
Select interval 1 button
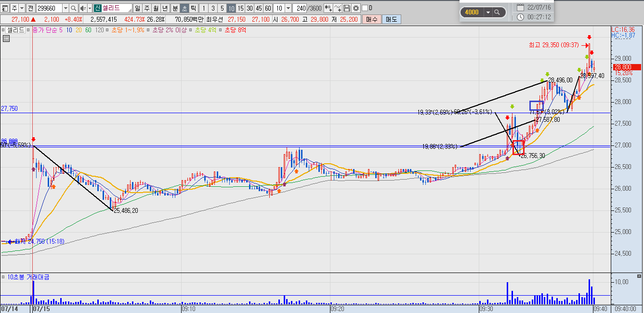[204, 8]
